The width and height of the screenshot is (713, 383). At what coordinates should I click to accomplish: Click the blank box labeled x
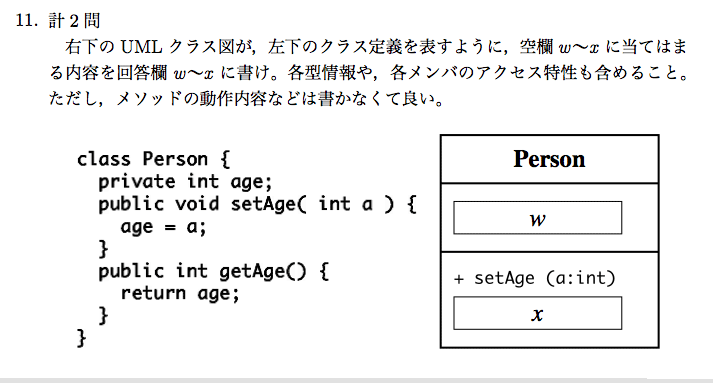537,313
